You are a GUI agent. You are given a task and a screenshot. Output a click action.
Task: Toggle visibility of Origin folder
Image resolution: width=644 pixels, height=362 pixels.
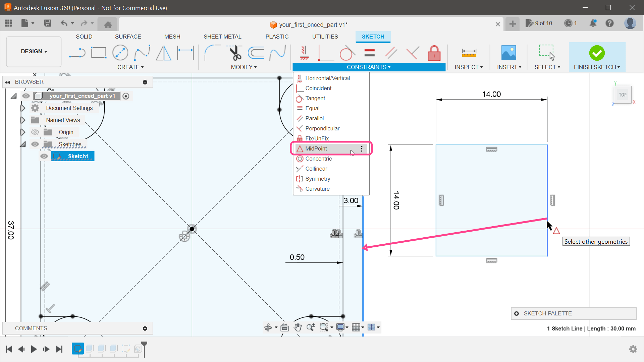coord(35,132)
